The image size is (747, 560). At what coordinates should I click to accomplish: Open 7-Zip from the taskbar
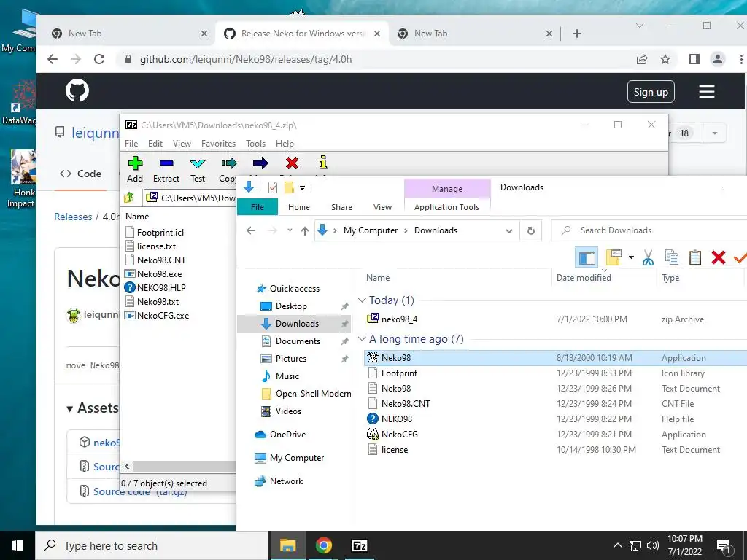359,545
